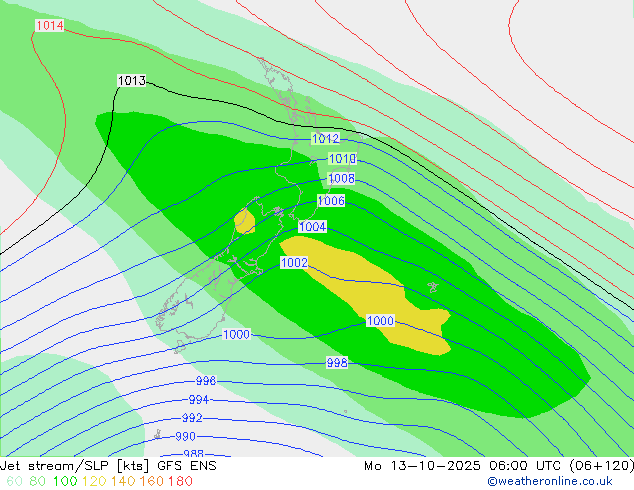Viewport: 634px width, 490px height.
Task: Click the Mo 13-10-2025 date text
Action: 423,466
